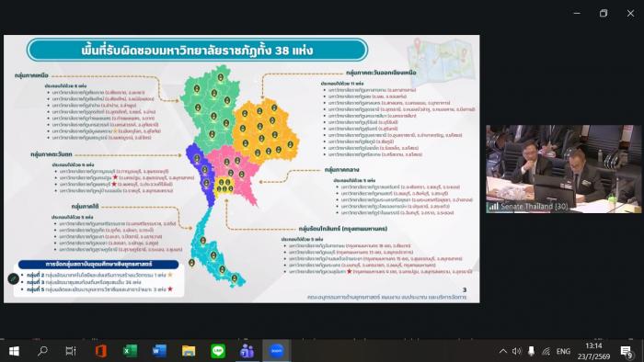The width and height of the screenshot is (644, 362).
Task: Click the annotation pencil on shared slide
Action: click(13, 278)
